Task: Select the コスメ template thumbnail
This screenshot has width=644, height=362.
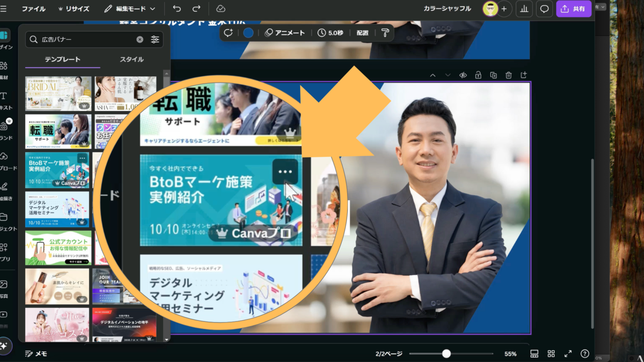Action: pos(57,324)
